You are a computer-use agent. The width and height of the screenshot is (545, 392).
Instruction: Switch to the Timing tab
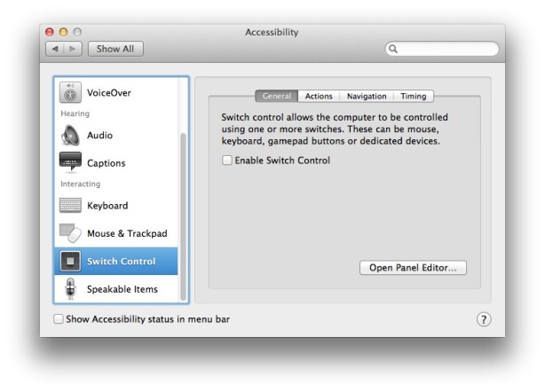(x=414, y=96)
